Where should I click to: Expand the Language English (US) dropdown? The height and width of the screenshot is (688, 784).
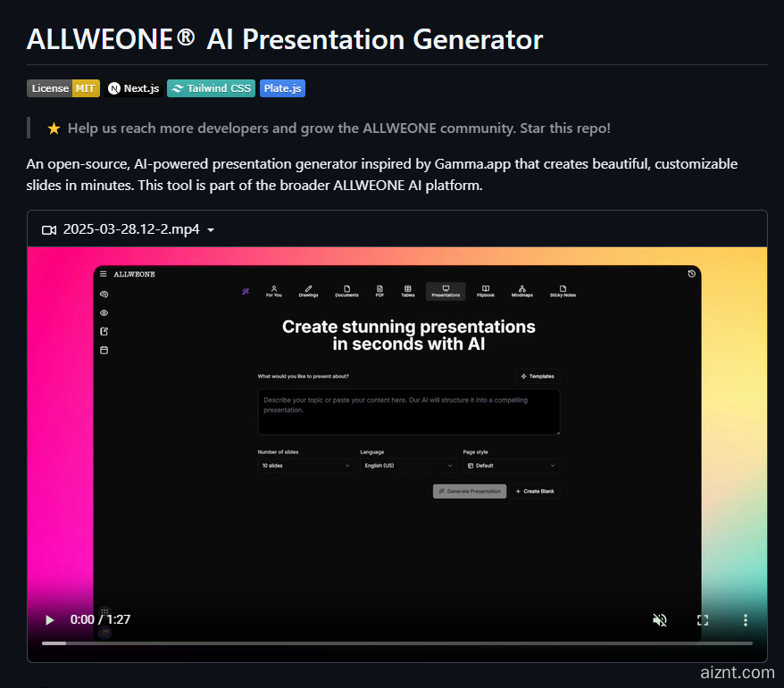click(x=409, y=466)
